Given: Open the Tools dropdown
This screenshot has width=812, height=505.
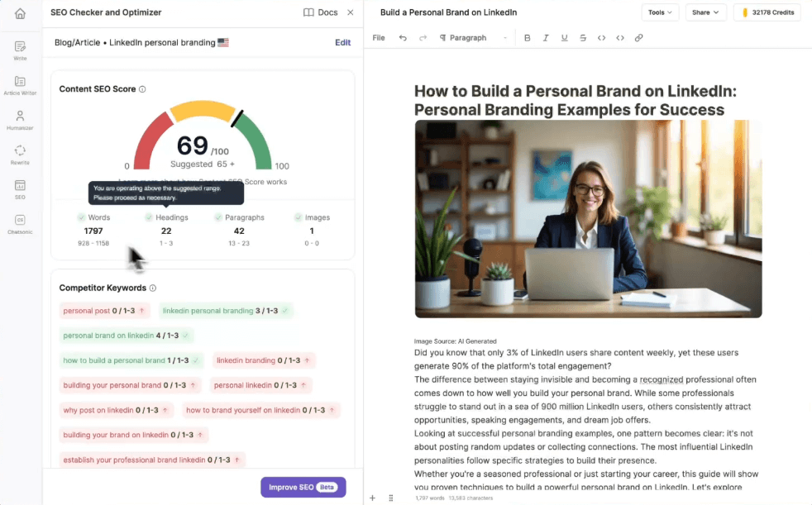Looking at the screenshot, I should 660,12.
